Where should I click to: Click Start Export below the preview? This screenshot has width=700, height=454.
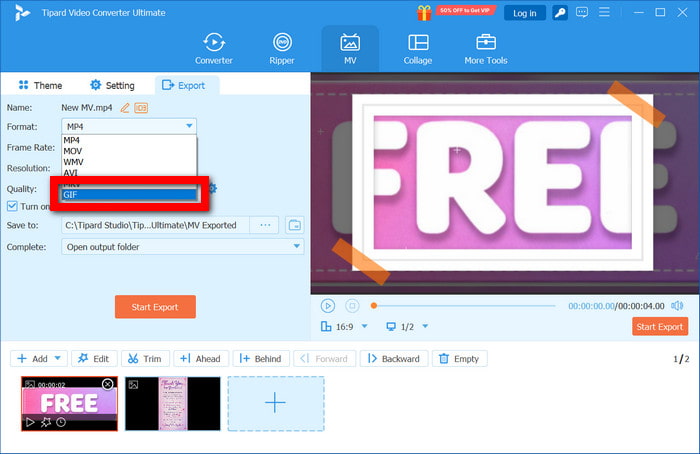point(660,327)
